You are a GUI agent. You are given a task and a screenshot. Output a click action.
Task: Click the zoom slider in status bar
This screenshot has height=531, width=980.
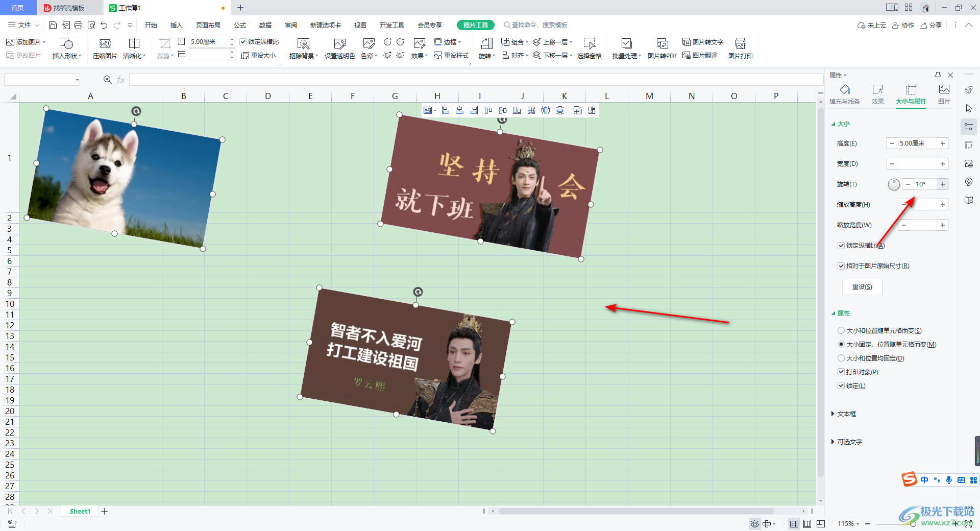pos(913,524)
